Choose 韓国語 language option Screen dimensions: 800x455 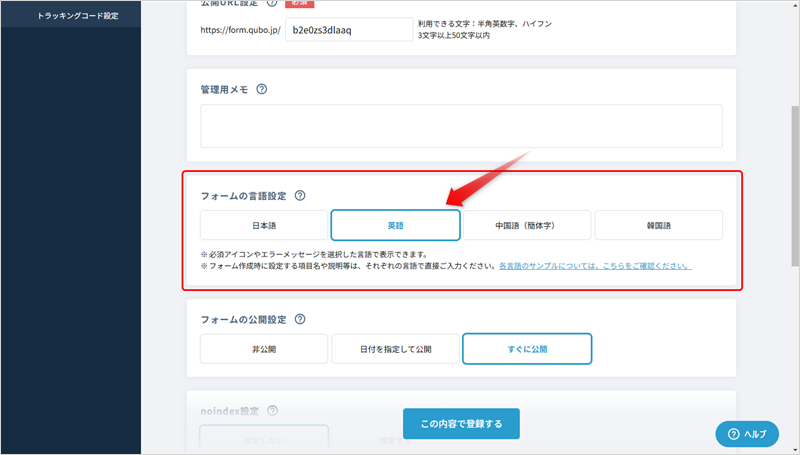tap(658, 226)
